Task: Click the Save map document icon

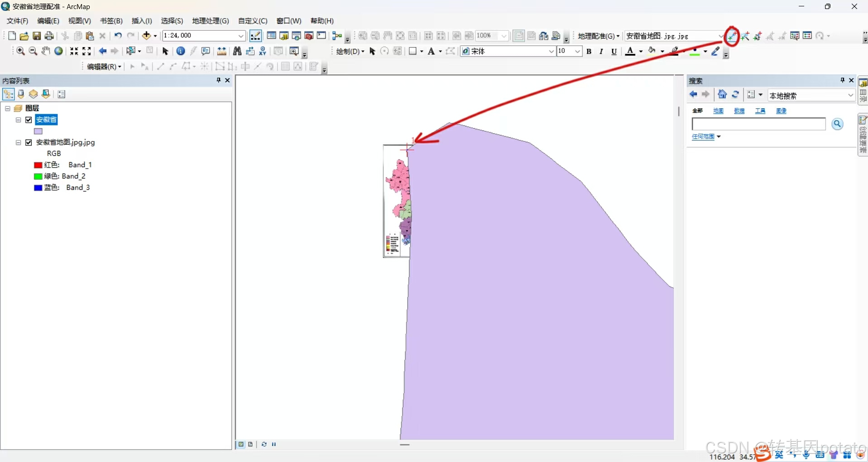Action: tap(37, 36)
